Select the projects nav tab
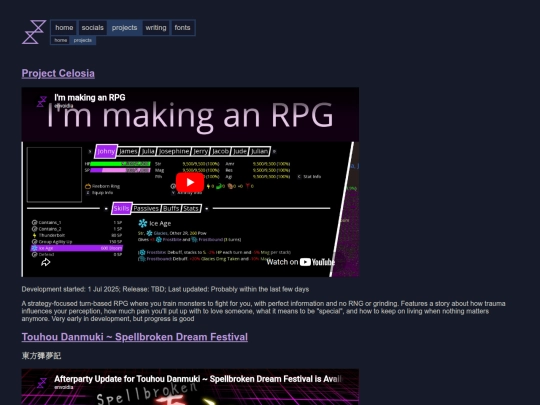This screenshot has width=540, height=405. coord(124,28)
